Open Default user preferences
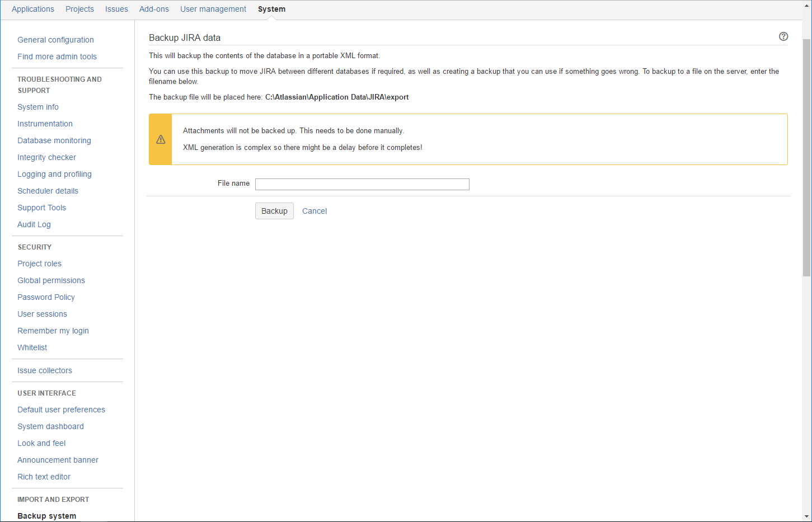The height and width of the screenshot is (522, 812). coord(61,410)
